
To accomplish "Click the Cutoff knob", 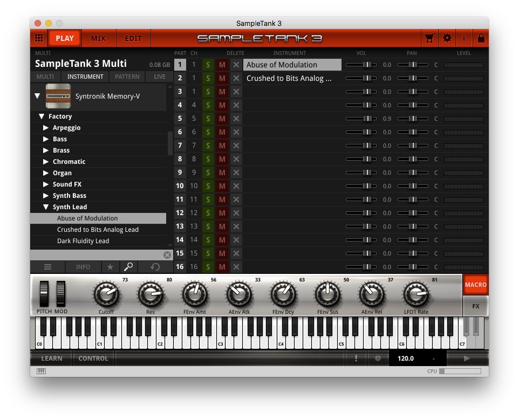I will (106, 294).
